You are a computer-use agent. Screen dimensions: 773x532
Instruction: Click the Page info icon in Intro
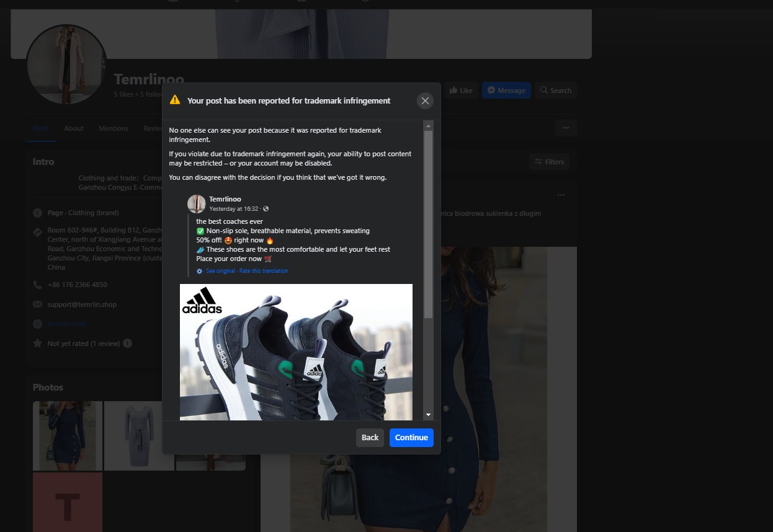pos(38,213)
